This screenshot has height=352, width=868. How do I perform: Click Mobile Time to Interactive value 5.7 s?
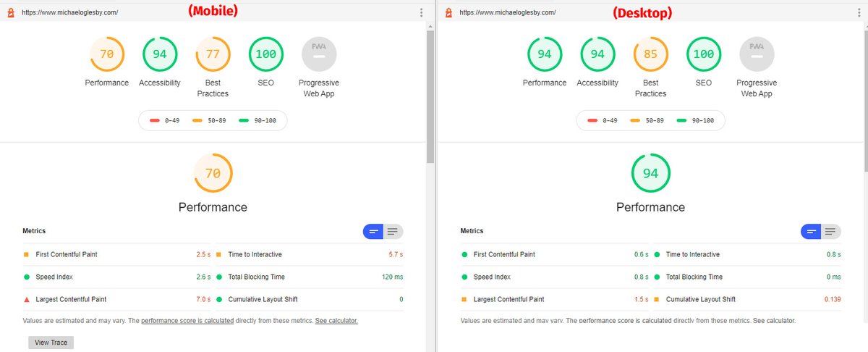tap(396, 255)
